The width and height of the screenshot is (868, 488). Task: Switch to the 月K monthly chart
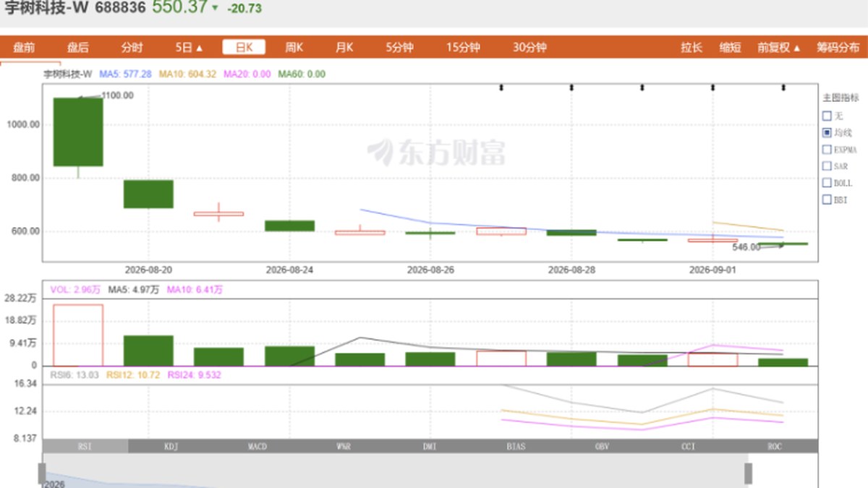point(344,48)
